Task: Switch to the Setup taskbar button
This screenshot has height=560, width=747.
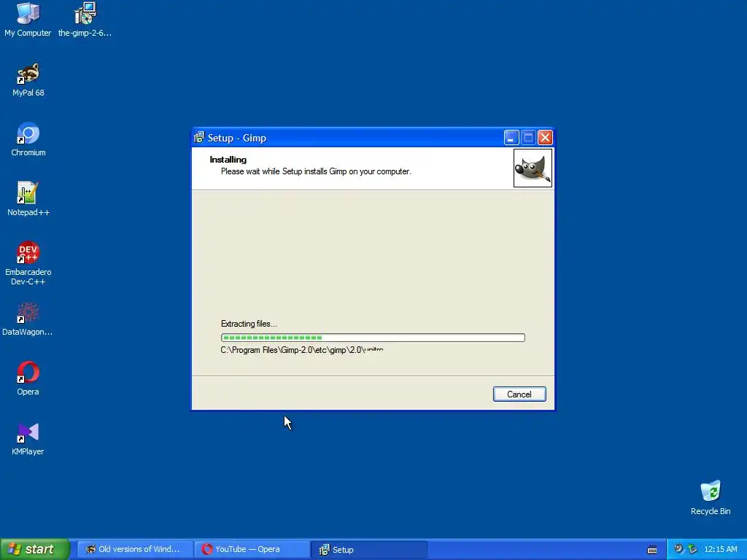Action: [x=368, y=549]
